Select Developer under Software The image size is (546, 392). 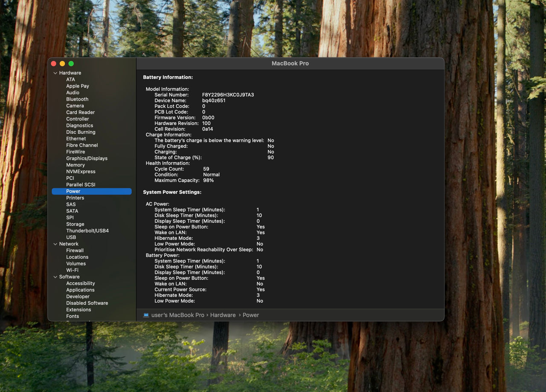tap(78, 297)
